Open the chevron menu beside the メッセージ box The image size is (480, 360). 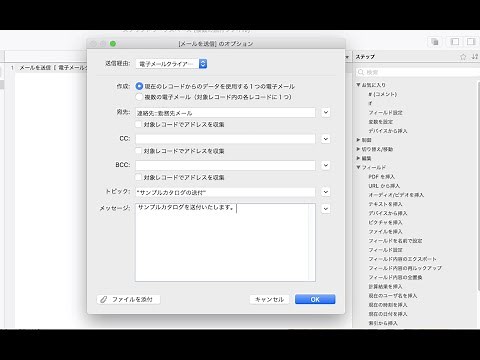tap(326, 209)
